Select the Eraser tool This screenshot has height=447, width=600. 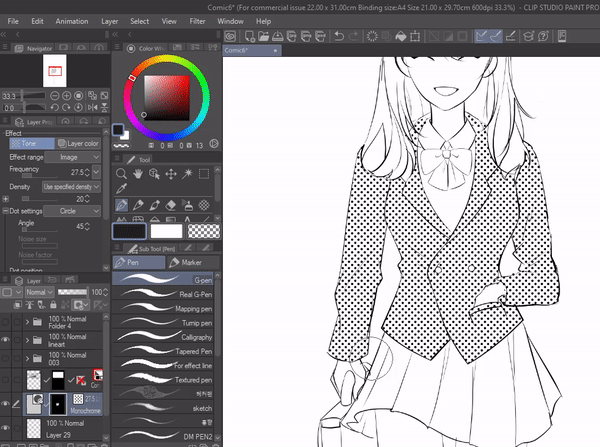(171, 205)
